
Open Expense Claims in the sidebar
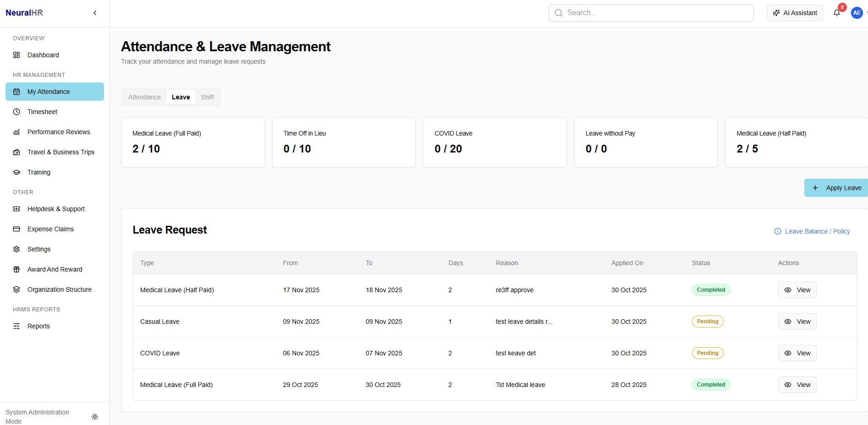pyautogui.click(x=50, y=229)
